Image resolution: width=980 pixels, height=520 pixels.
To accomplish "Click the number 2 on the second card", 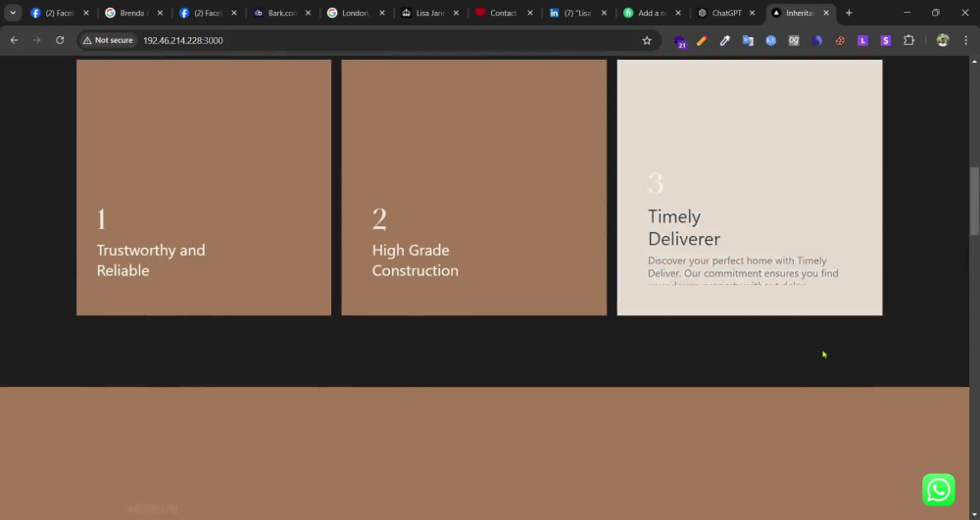I will [x=379, y=219].
